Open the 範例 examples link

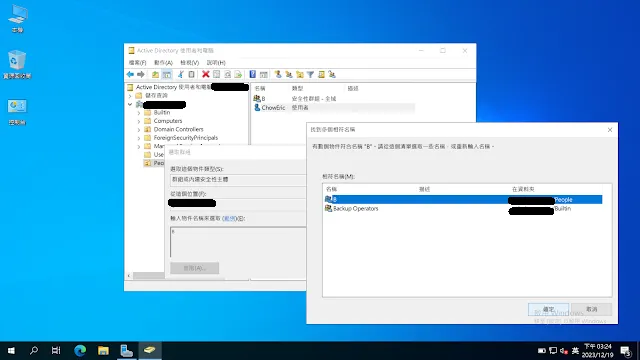(229, 219)
